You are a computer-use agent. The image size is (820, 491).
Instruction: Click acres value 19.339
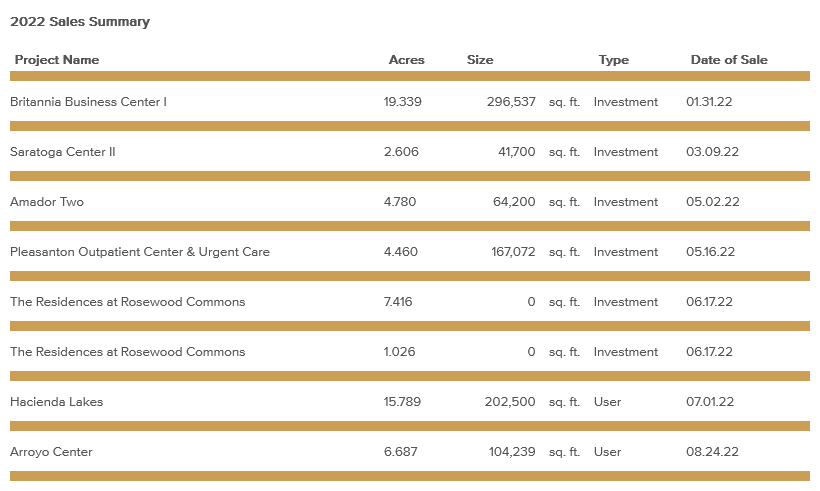(402, 102)
